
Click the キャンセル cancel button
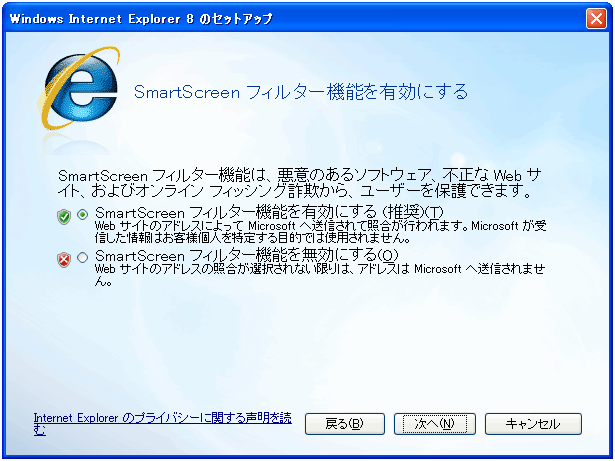[533, 424]
